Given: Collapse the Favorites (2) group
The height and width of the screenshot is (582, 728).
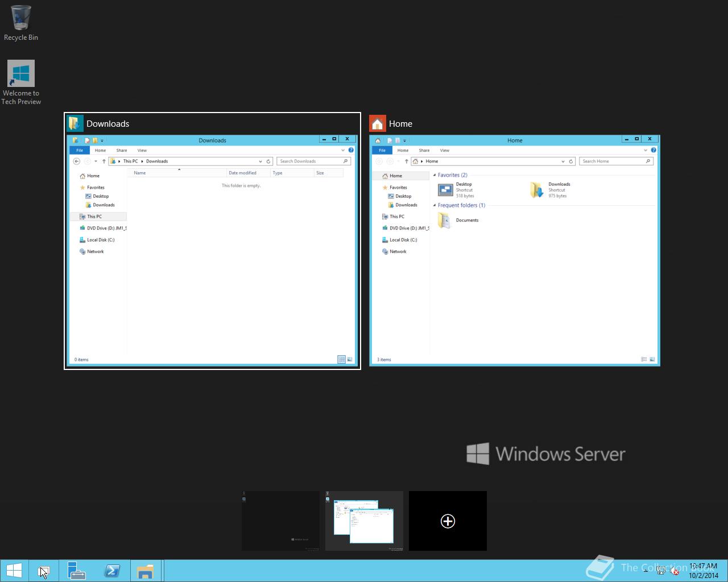Looking at the screenshot, I should [x=435, y=175].
